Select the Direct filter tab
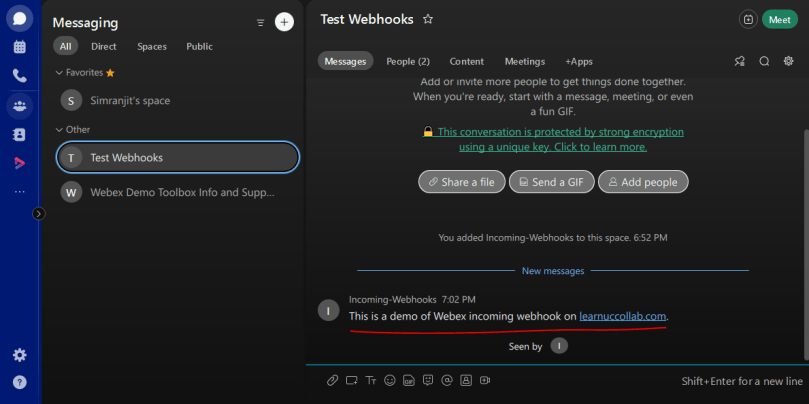Screen dimensions: 809x404 (104, 46)
